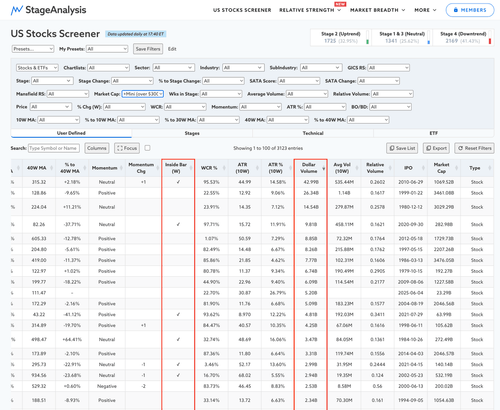
Task: Click the StageAnalysis logo icon
Action: (x=16, y=10)
